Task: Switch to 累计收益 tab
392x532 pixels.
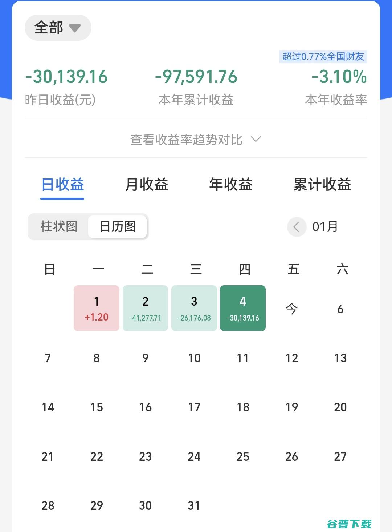Action: [x=322, y=185]
